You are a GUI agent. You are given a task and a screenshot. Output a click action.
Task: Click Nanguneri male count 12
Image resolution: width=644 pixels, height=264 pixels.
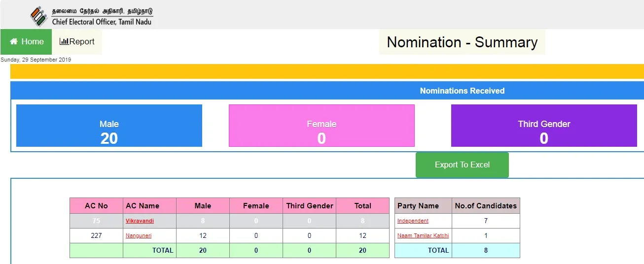click(203, 235)
